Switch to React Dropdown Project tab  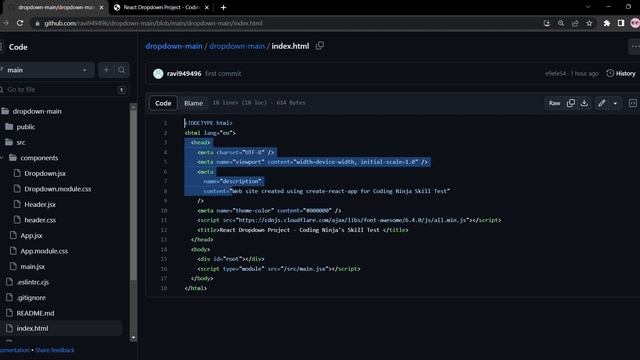(x=161, y=7)
